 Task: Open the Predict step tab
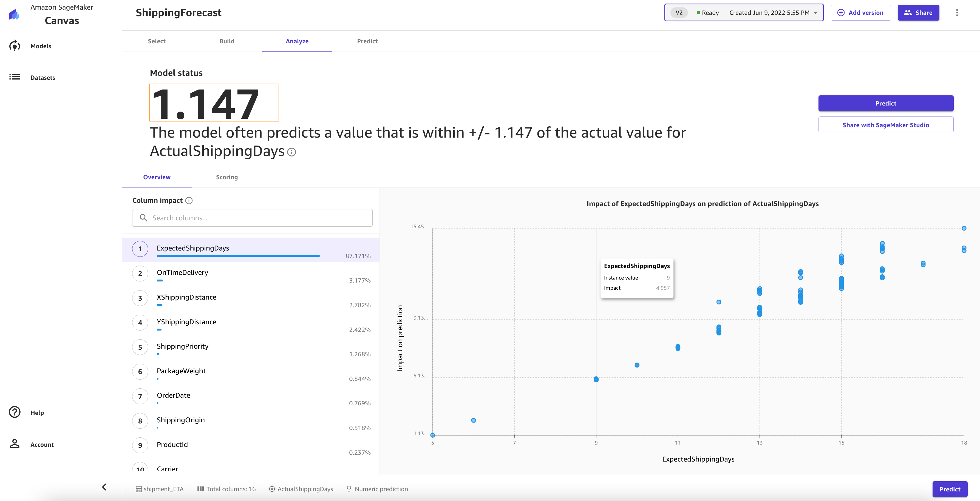[x=367, y=41]
